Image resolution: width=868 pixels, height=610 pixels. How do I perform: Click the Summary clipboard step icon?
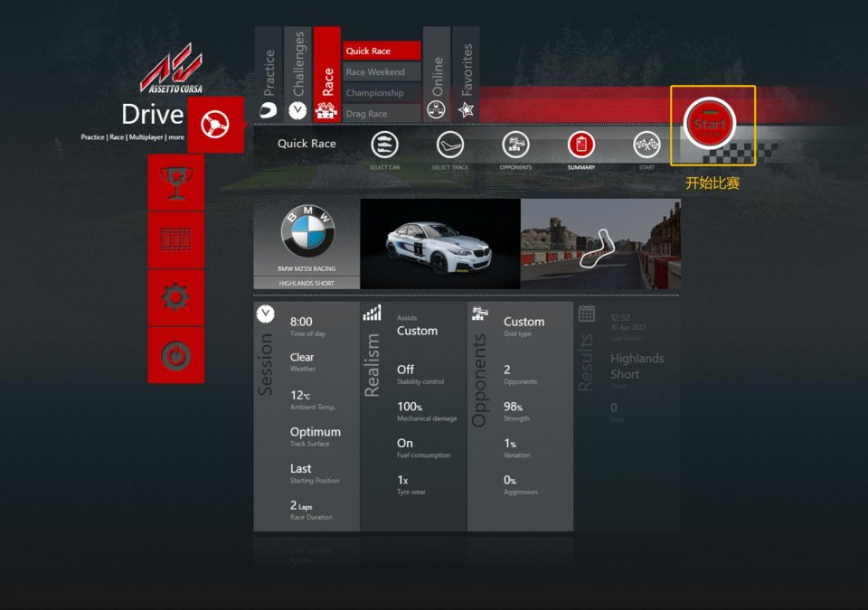tap(580, 145)
